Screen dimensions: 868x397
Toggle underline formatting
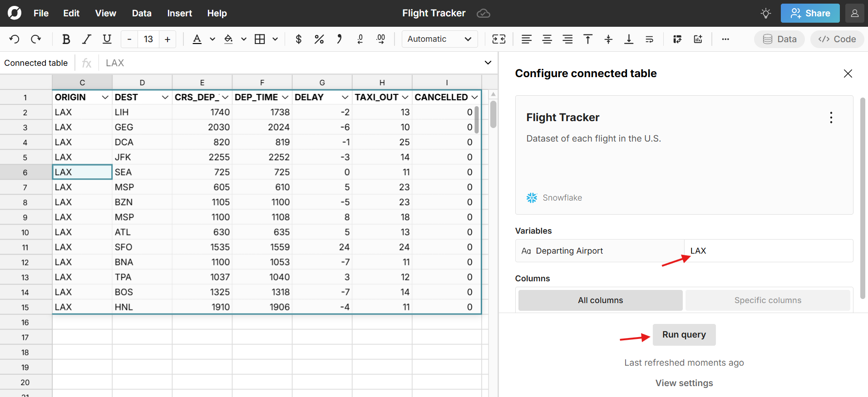point(107,39)
